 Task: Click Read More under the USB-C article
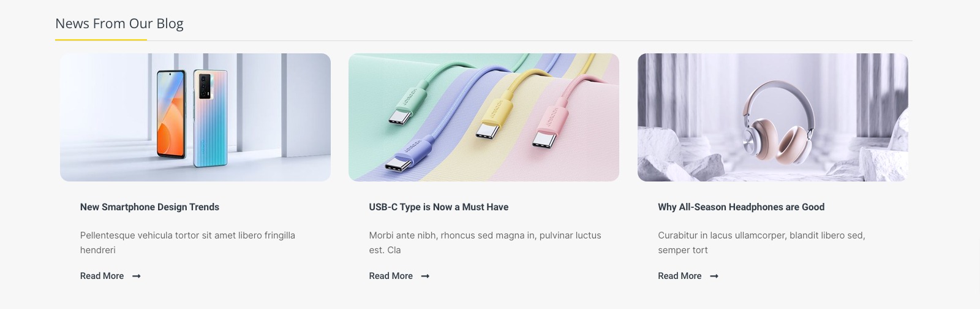[x=391, y=276]
